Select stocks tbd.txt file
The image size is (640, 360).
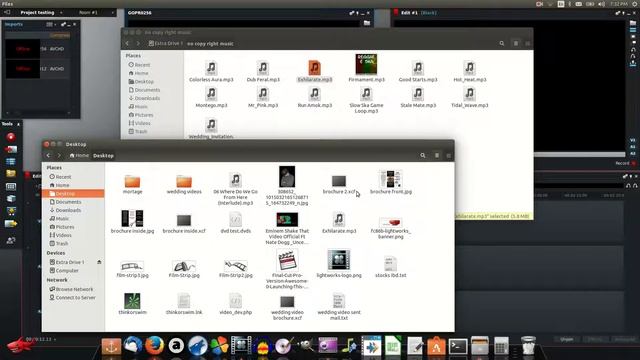pyautogui.click(x=391, y=267)
